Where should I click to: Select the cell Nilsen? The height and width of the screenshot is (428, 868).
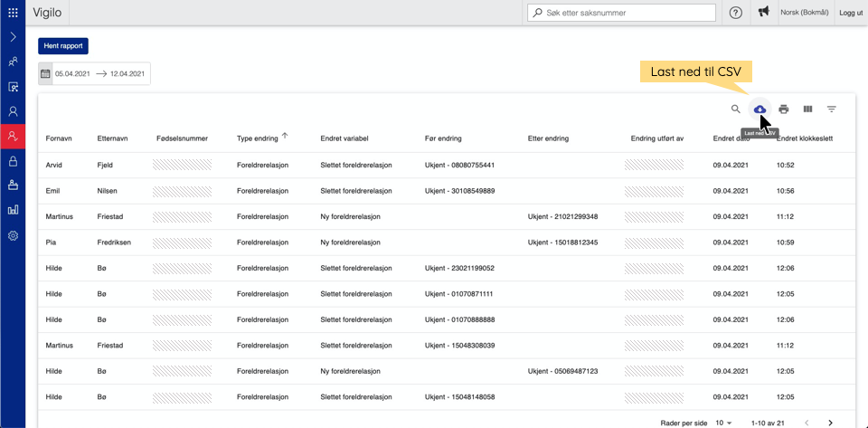coord(107,191)
